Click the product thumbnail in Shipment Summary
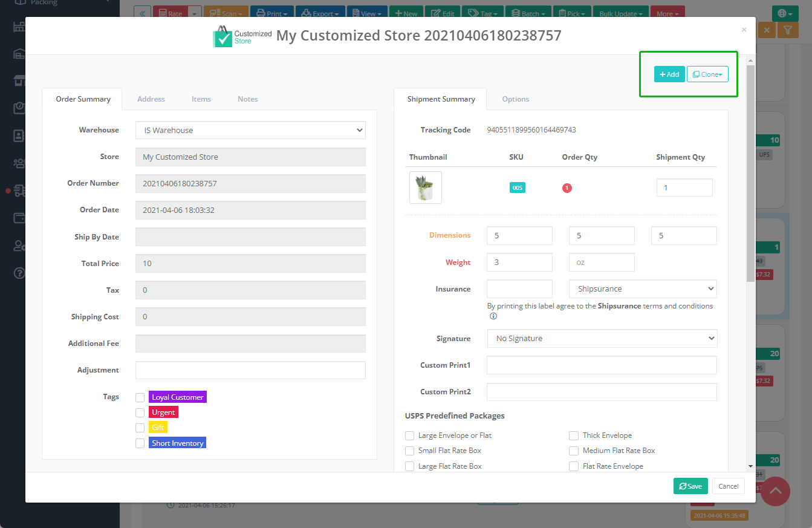 [425, 187]
